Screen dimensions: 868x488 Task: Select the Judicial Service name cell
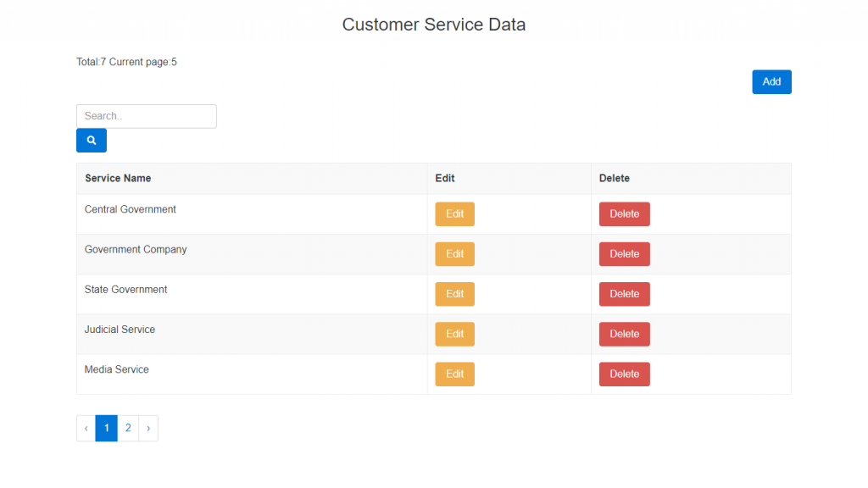[x=120, y=330]
